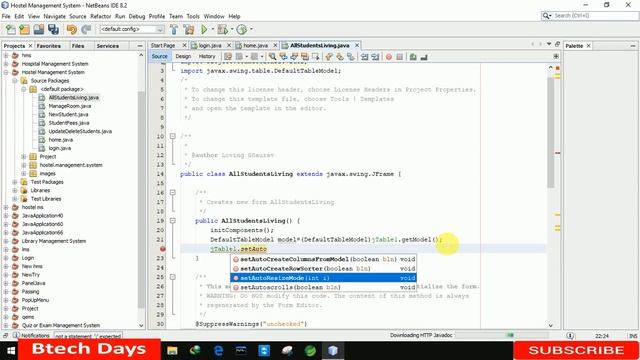
Task: Switch to Design view
Action: point(183,56)
